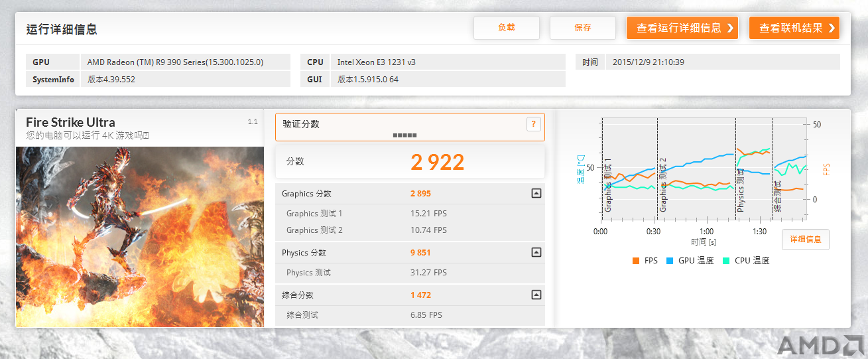Select Graphics 测试 1 result 15.21 FPS
868x359 pixels.
point(428,214)
